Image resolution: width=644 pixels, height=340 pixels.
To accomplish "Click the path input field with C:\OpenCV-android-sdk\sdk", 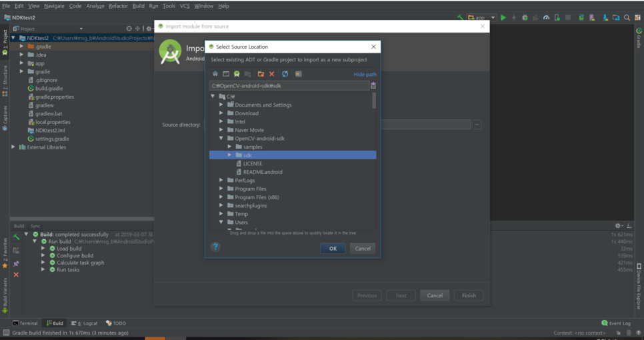I will [289, 86].
